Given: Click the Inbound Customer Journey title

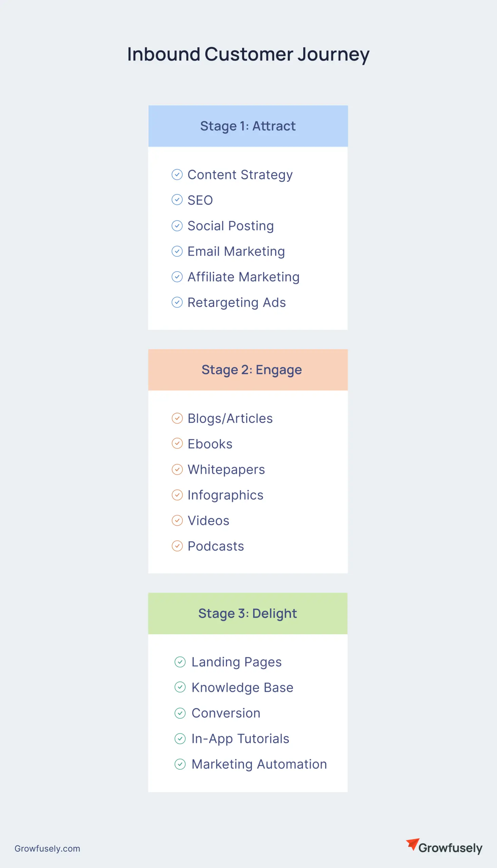Looking at the screenshot, I should coord(248,54).
